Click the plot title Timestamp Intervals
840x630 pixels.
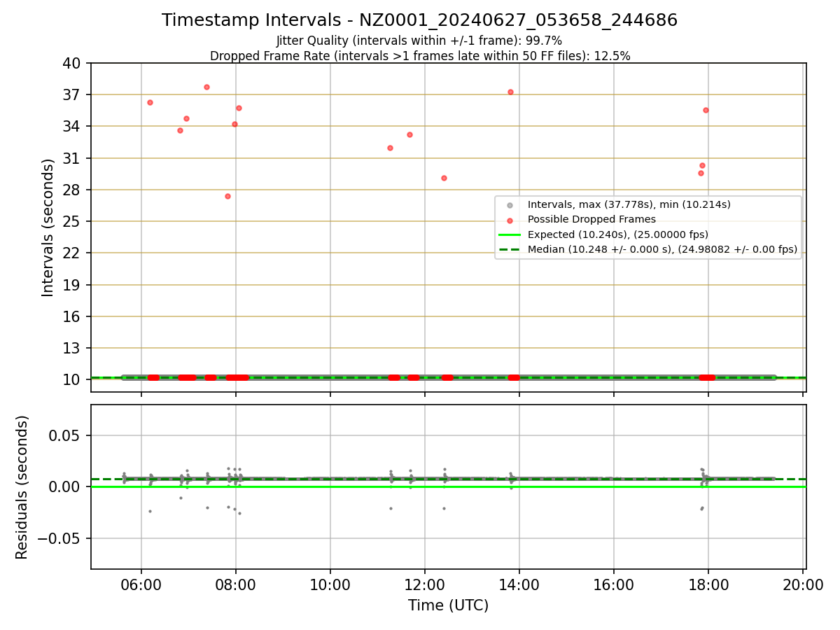[420, 20]
